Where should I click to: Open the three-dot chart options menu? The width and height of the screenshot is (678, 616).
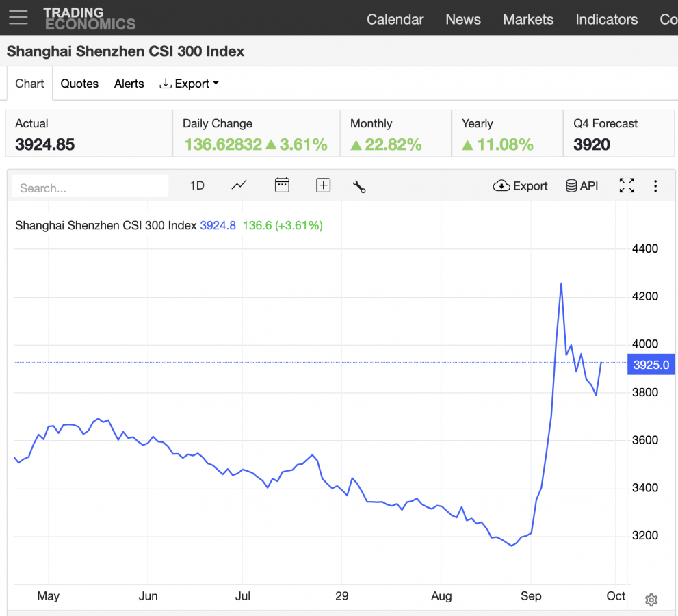click(655, 186)
